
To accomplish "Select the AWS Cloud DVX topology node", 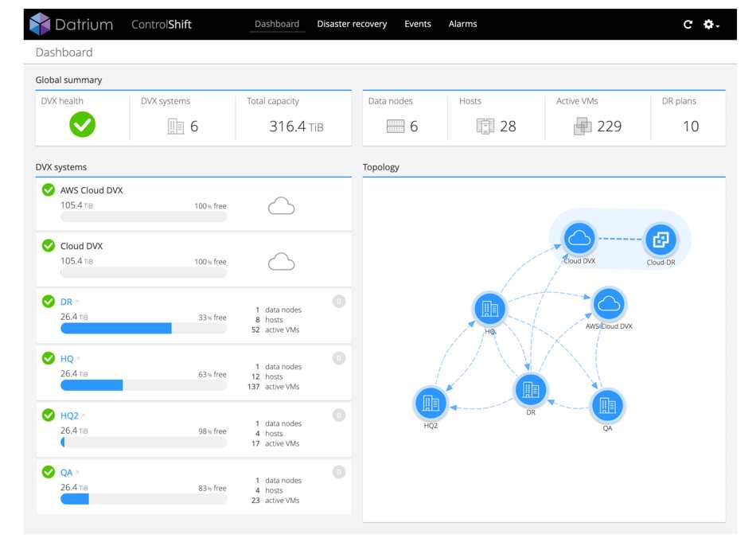I will [x=609, y=303].
